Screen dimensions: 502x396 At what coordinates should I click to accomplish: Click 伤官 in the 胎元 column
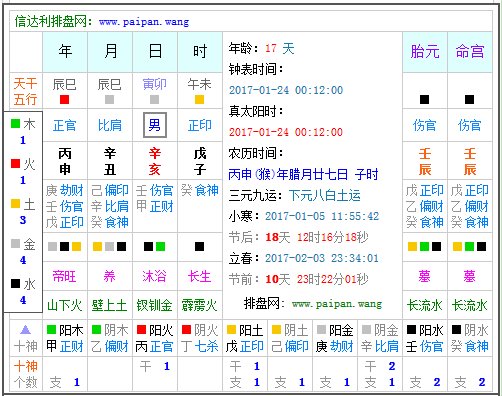tap(424, 125)
